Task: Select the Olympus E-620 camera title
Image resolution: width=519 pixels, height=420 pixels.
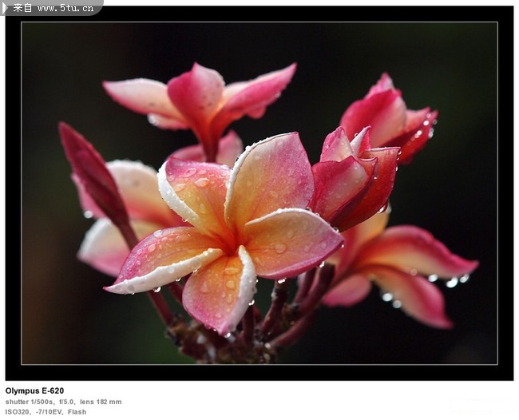Action: (34, 391)
